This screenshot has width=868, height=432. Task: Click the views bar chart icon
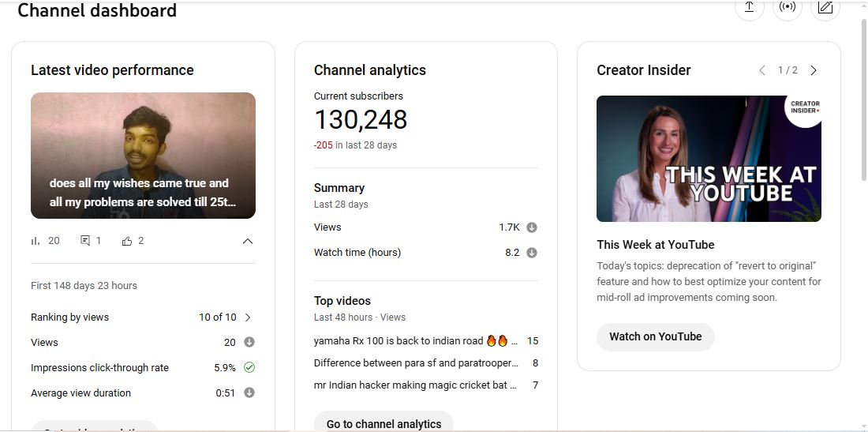click(x=36, y=241)
